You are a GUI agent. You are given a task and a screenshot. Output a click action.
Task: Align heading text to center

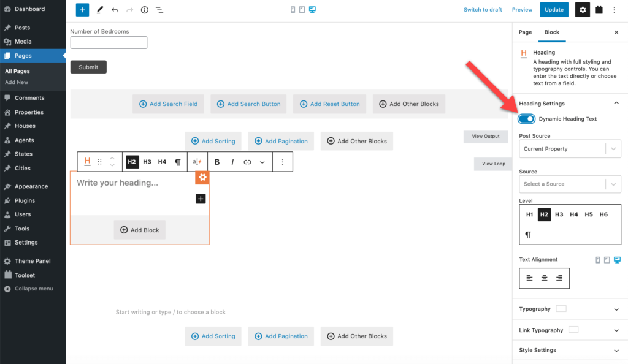[545, 278]
